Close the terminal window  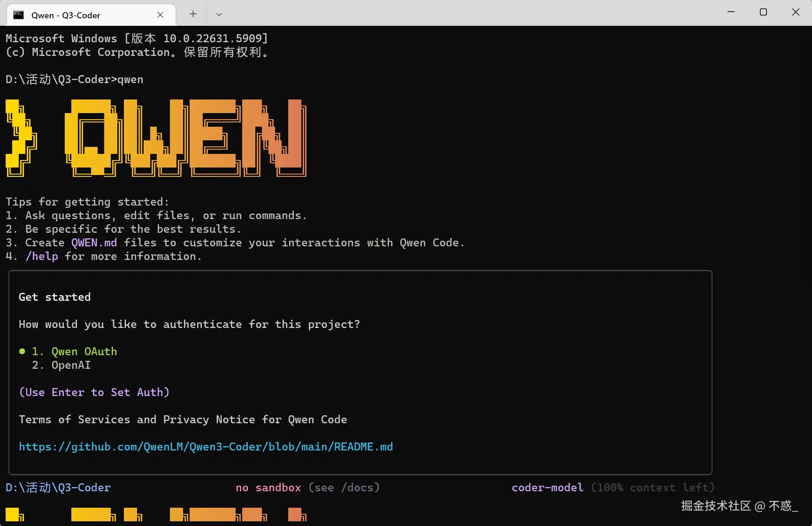pos(796,12)
